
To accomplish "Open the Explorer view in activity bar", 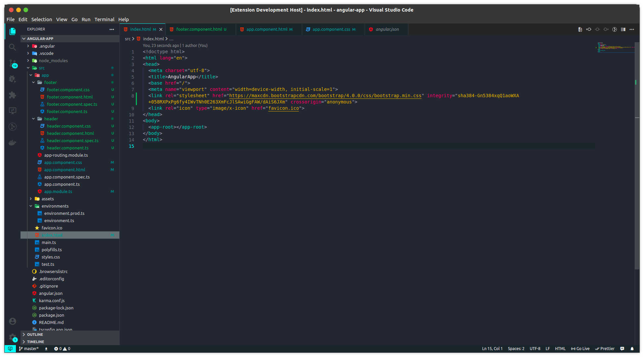I will click(13, 31).
